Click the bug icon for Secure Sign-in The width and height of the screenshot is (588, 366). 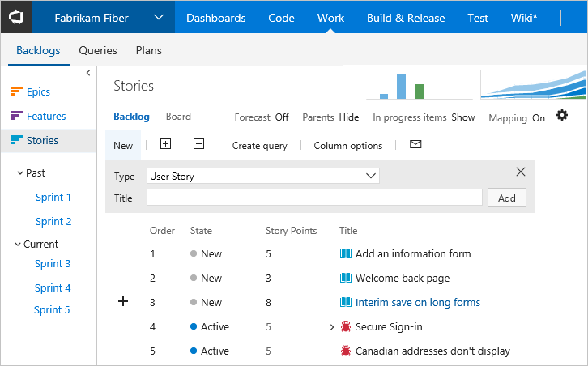[345, 326]
